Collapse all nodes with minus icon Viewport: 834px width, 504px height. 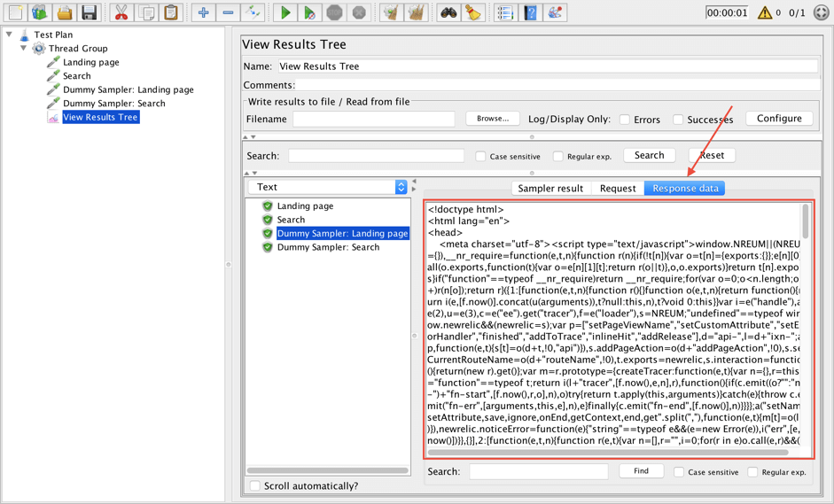coord(228,12)
